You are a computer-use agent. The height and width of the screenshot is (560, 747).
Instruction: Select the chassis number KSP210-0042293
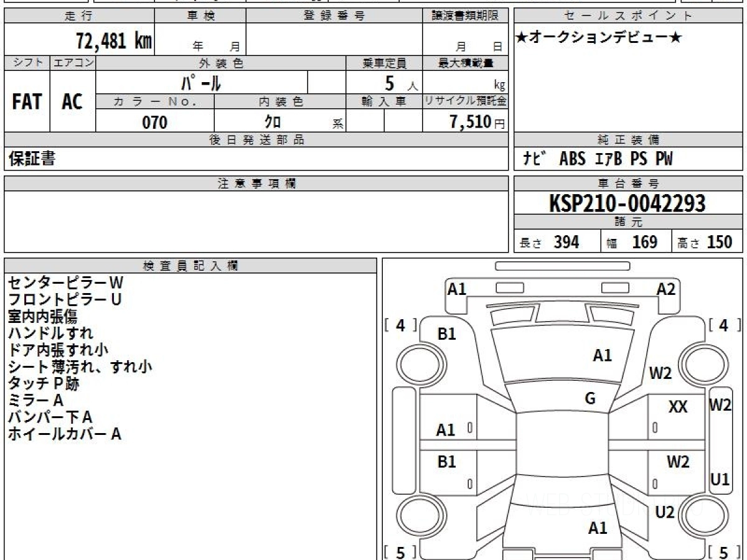[627, 203]
